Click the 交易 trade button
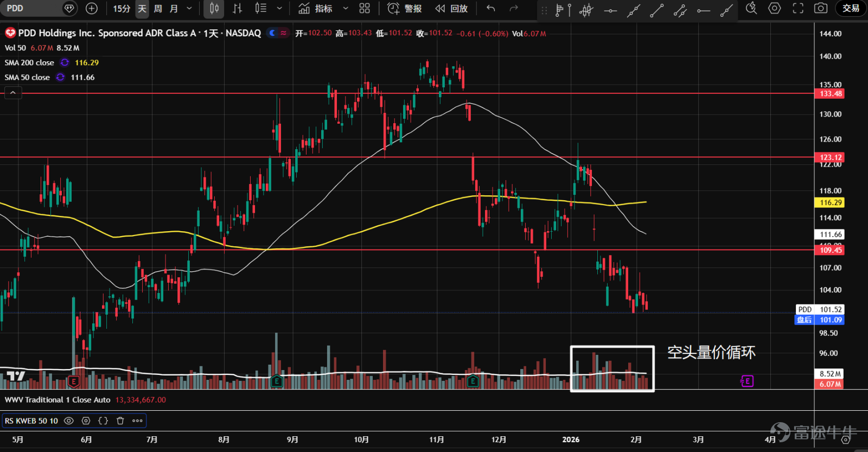Viewport: 868px width, 452px height. pyautogui.click(x=851, y=8)
